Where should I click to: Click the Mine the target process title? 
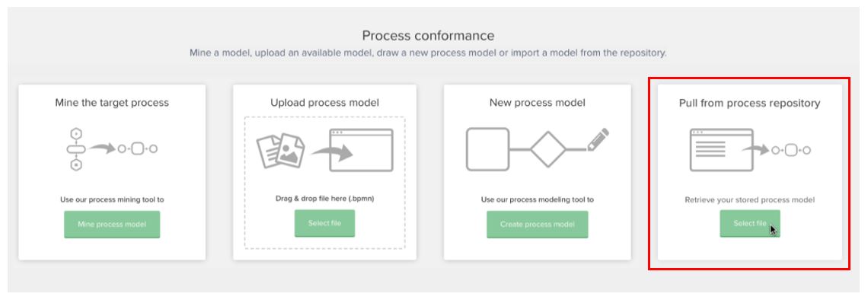(112, 102)
